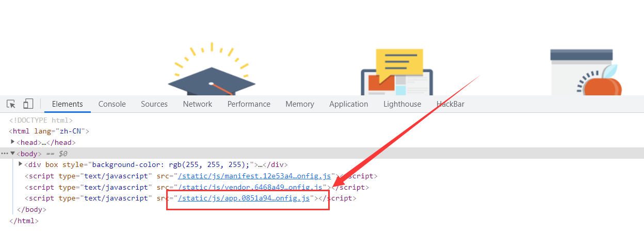Open the HackBar tab
Image resolution: width=644 pixels, height=234 pixels.
(450, 104)
